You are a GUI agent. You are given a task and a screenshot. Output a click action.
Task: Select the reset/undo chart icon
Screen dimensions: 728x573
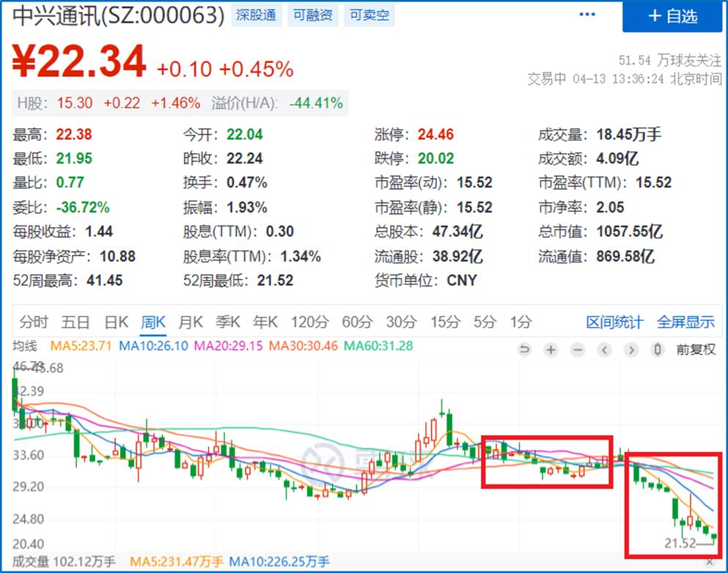point(525,350)
